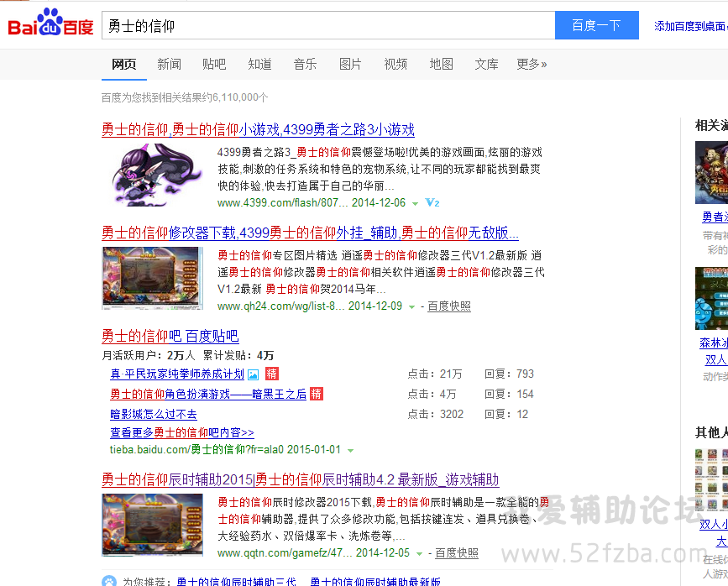Switch to the 图片 tab
728x586 pixels.
point(350,64)
